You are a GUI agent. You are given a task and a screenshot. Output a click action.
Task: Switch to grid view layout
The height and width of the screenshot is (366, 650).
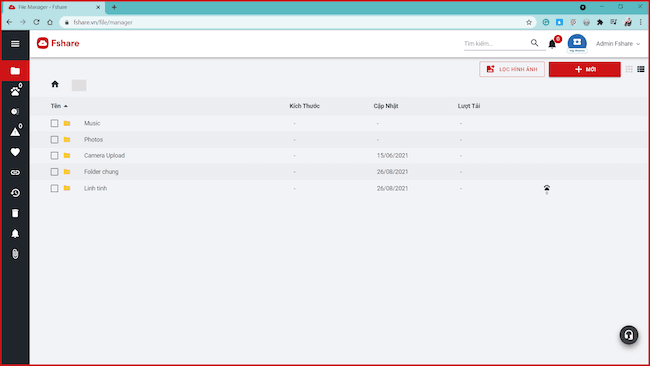629,69
